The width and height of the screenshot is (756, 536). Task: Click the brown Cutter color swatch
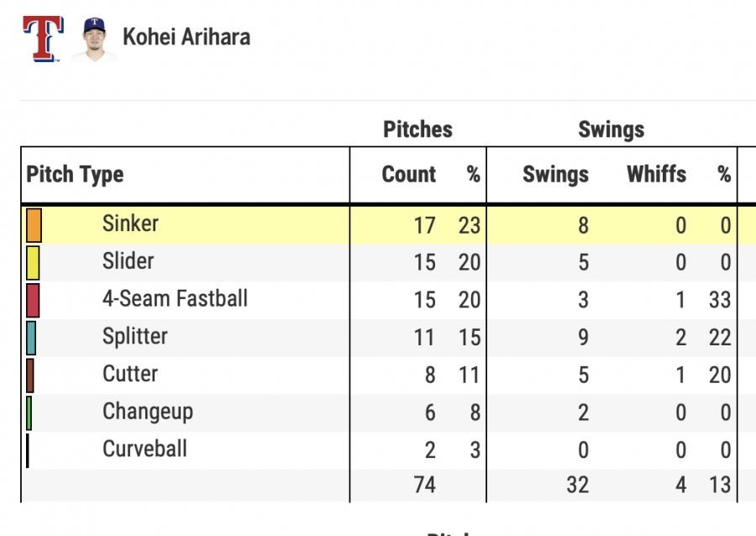click(30, 375)
